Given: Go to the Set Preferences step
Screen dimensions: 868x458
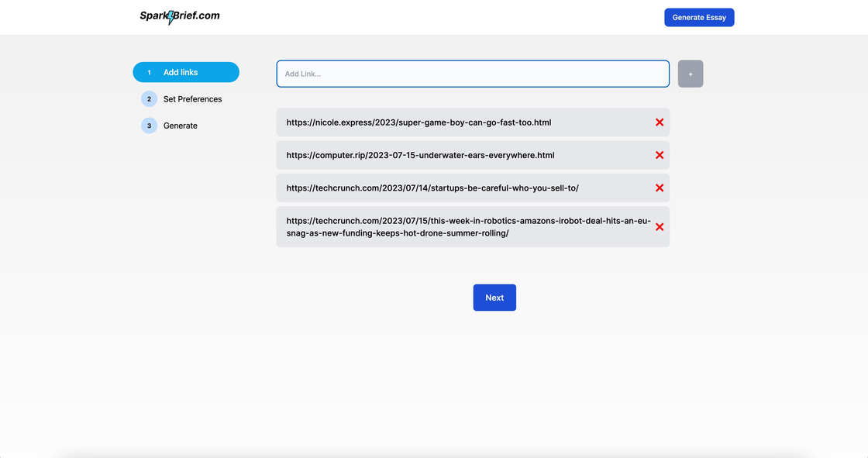Looking at the screenshot, I should tap(192, 99).
